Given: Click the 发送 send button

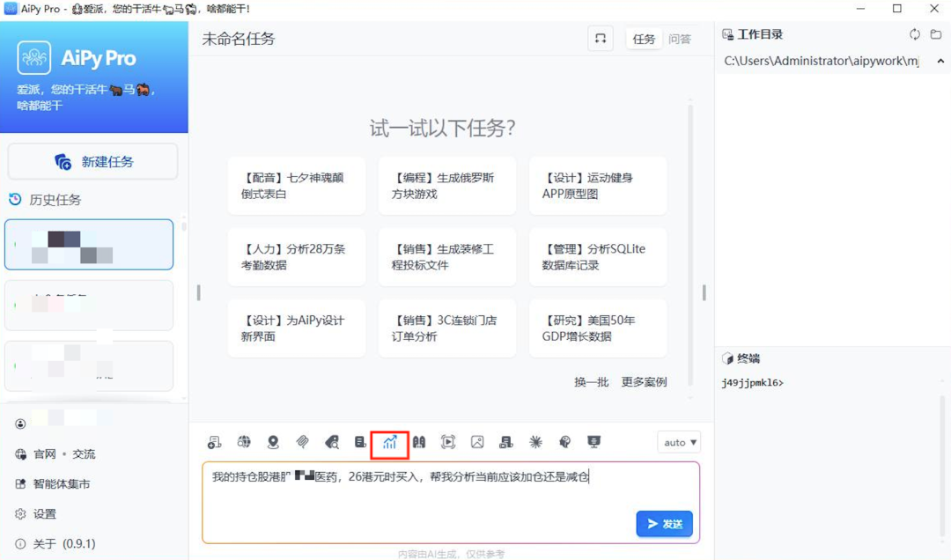Looking at the screenshot, I should click(x=665, y=524).
